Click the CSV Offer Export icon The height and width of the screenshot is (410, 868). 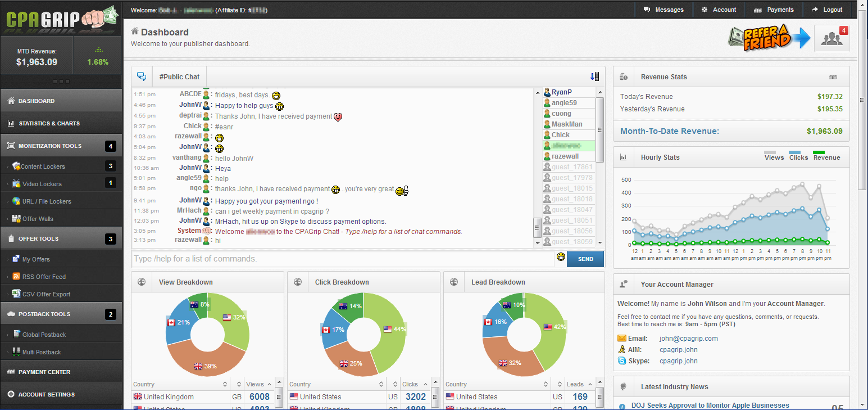point(16,294)
